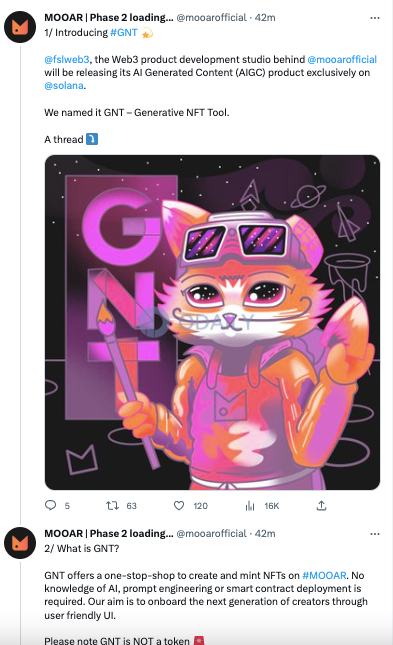Image resolution: width=393 pixels, height=645 pixels.
Task: Open first tweet's MOOAR display name
Action: [109, 18]
